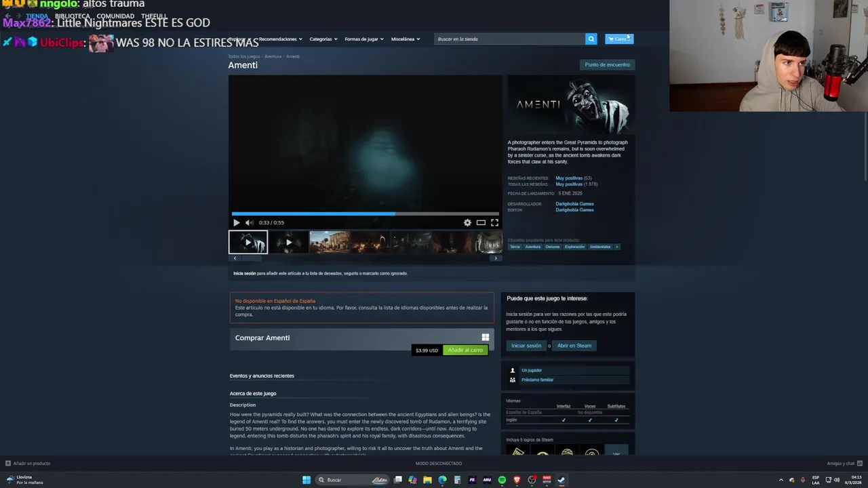Click the Amenti capsule image
Viewport: 868px width, 488px height.
[x=571, y=104]
